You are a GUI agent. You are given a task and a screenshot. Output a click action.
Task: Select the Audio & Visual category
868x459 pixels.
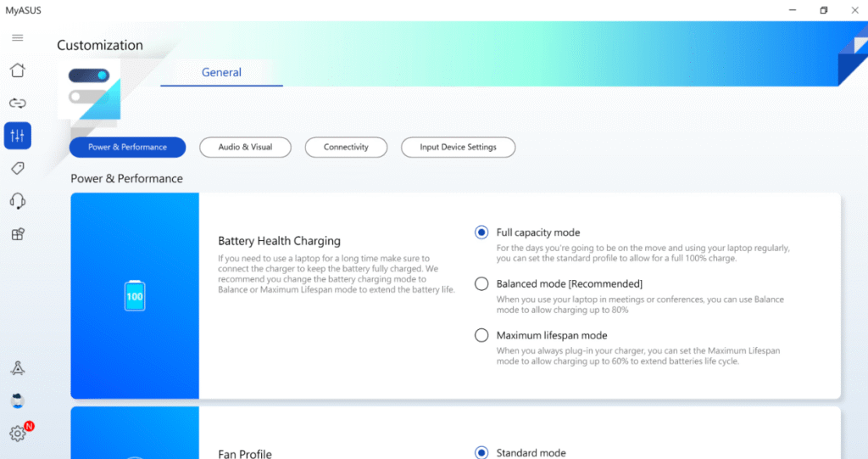[245, 148]
